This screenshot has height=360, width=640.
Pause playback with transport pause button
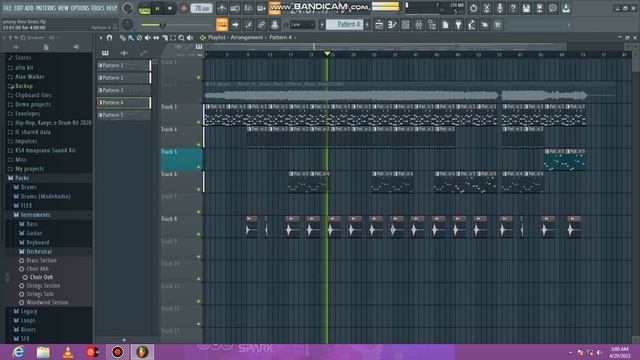tap(157, 9)
